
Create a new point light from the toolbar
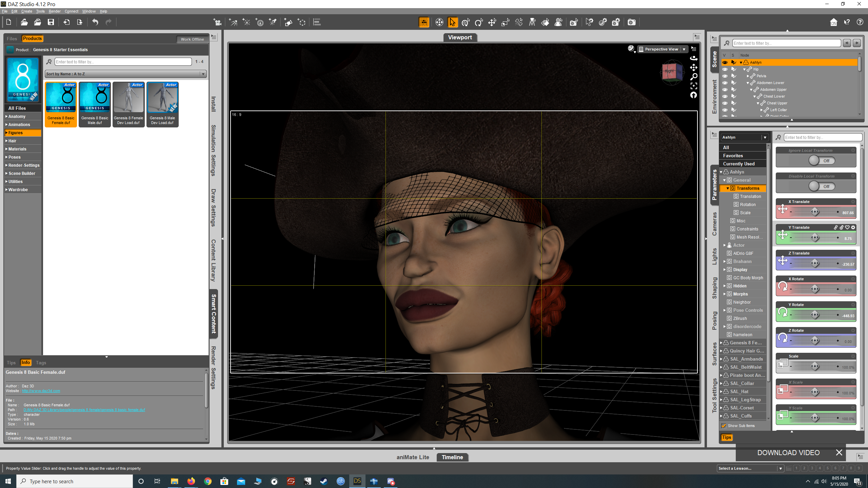(x=246, y=22)
